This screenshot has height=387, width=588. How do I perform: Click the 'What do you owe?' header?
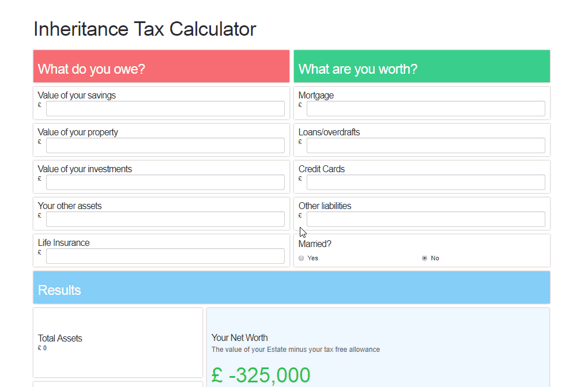coord(161,66)
